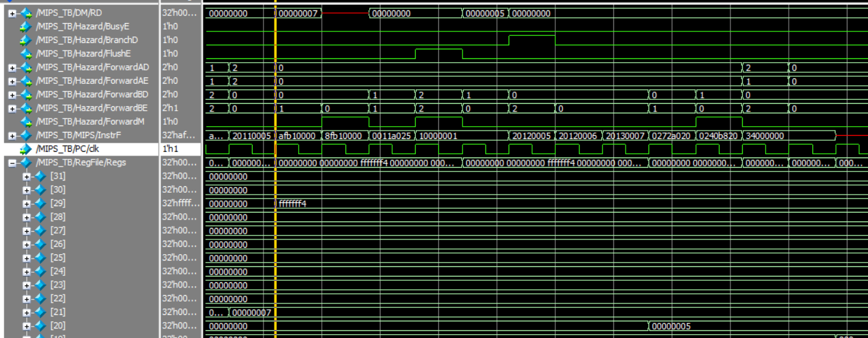
Task: Click the bus icon for MIPS/InstrF
Action: coord(26,136)
